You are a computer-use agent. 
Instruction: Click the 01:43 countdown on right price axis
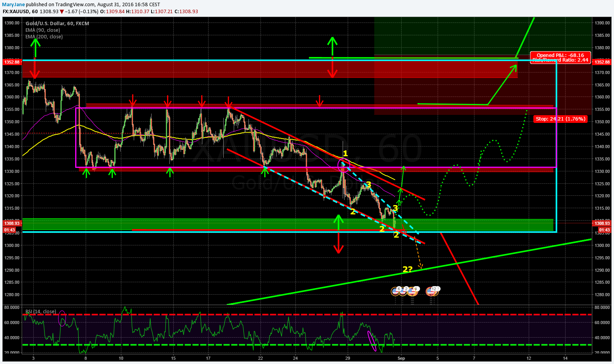tap(604, 230)
